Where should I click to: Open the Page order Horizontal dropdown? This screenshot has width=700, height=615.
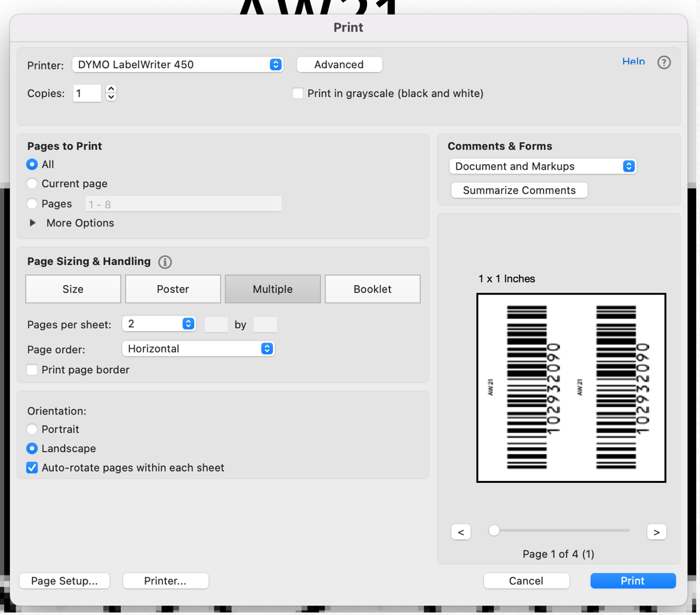[198, 349]
